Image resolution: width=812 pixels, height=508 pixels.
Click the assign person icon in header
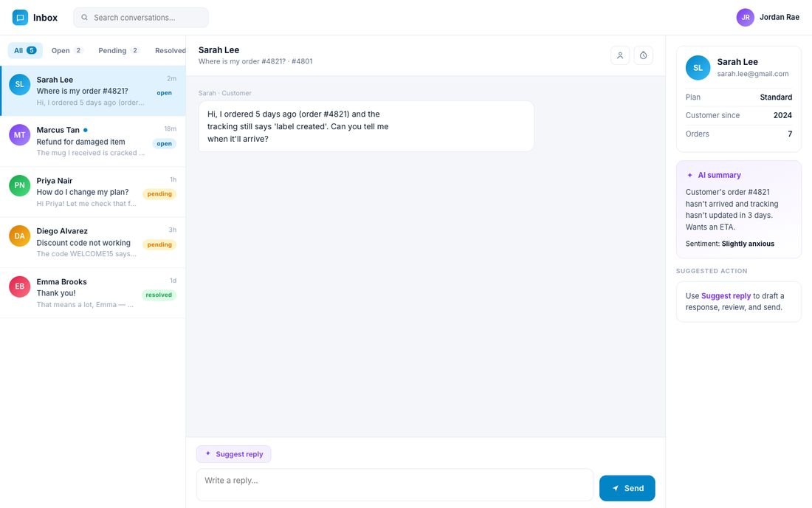click(x=620, y=55)
